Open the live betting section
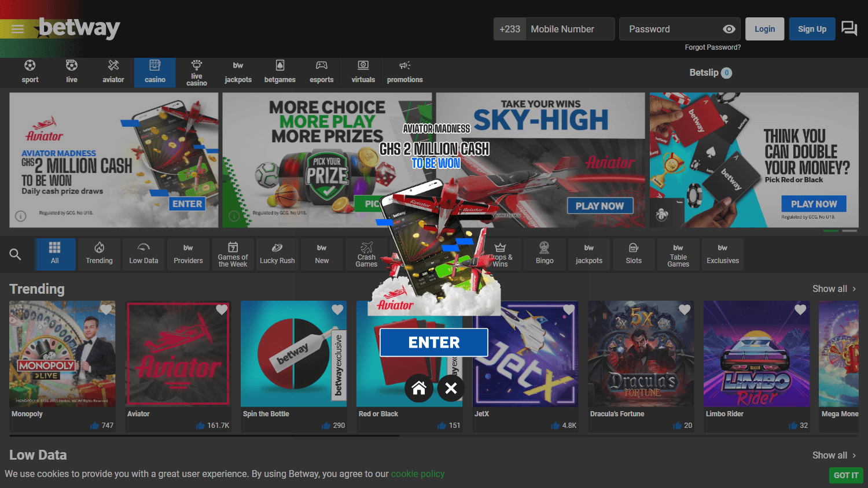 [x=72, y=72]
